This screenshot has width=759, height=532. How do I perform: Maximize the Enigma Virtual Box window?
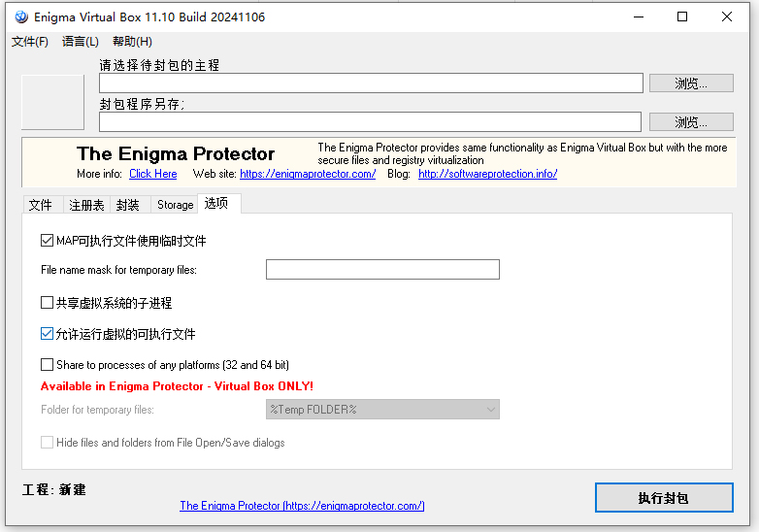682,17
